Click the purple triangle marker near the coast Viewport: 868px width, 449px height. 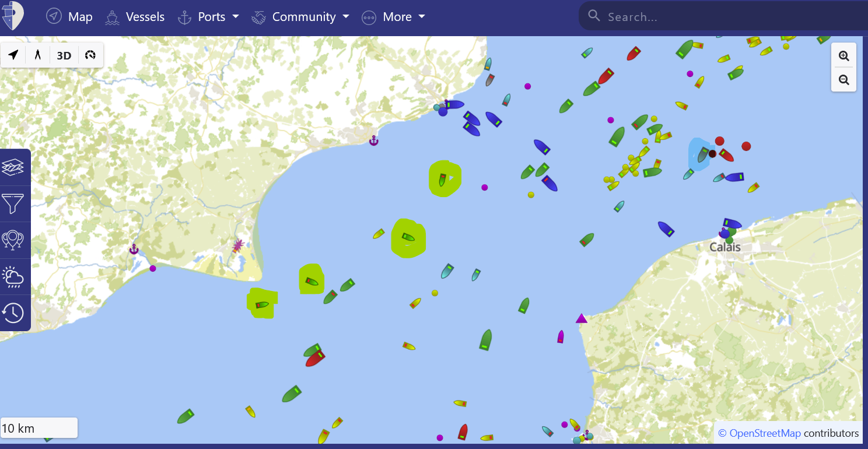point(581,318)
